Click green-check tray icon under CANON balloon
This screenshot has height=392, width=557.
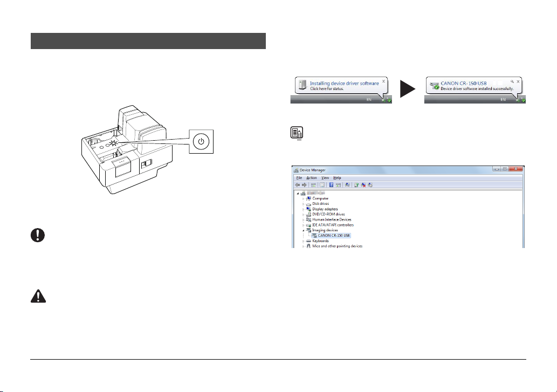point(523,100)
